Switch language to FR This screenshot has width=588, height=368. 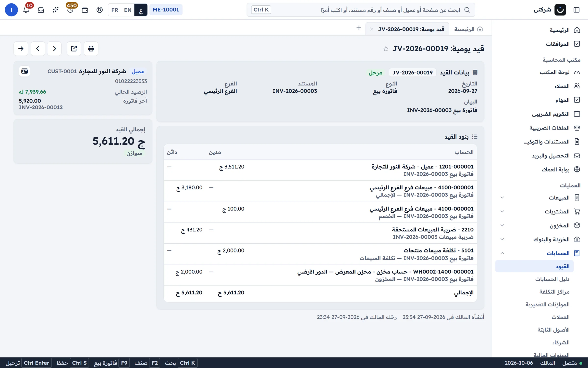pyautogui.click(x=115, y=10)
